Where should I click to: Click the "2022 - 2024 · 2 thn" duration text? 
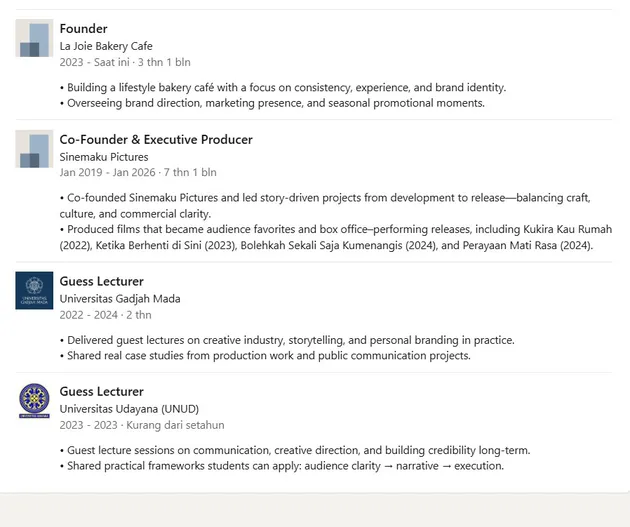(103, 314)
